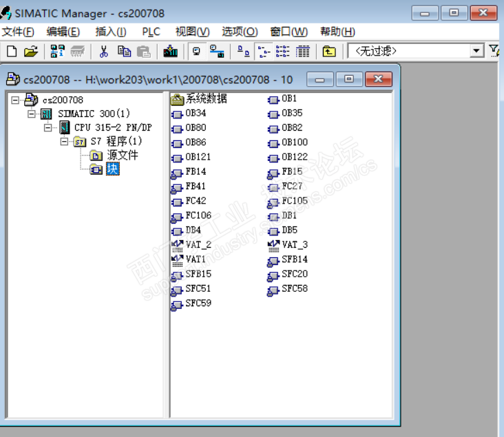Open the 选项(O) menu
The image size is (504, 437).
(x=240, y=32)
